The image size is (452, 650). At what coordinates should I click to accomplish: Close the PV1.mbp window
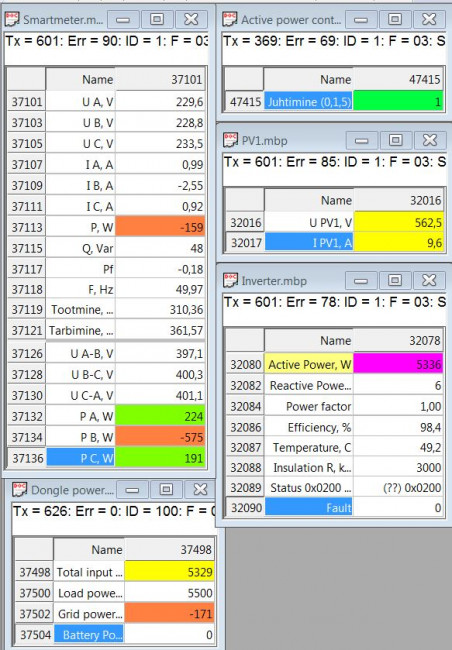[x=429, y=140]
